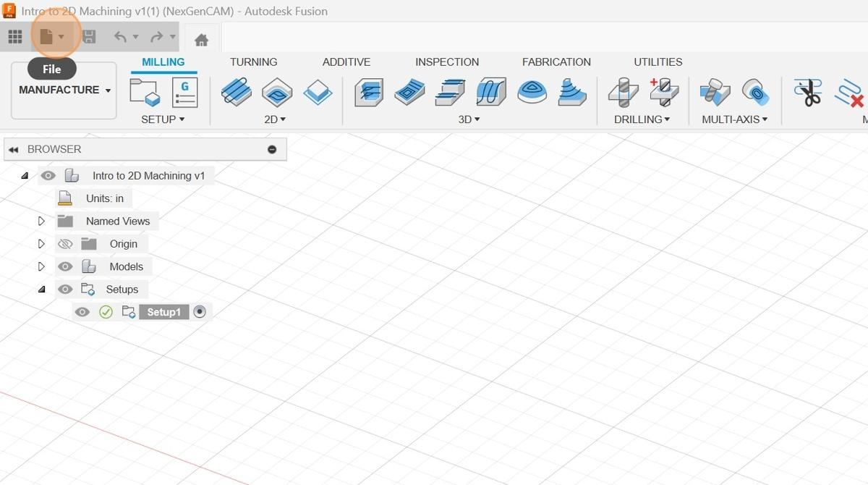Expand the 2D panel dropdown
868x485 pixels.
275,119
